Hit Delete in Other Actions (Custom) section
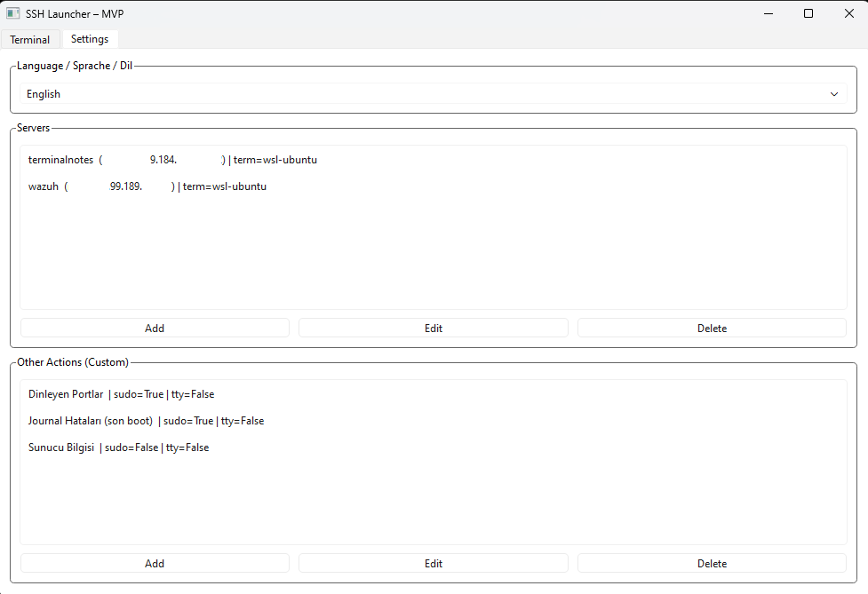The height and width of the screenshot is (594, 868). (711, 564)
